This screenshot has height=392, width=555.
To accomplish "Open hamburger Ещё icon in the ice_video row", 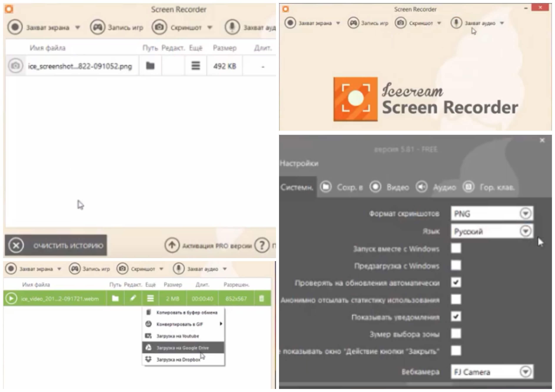I will [x=150, y=299].
